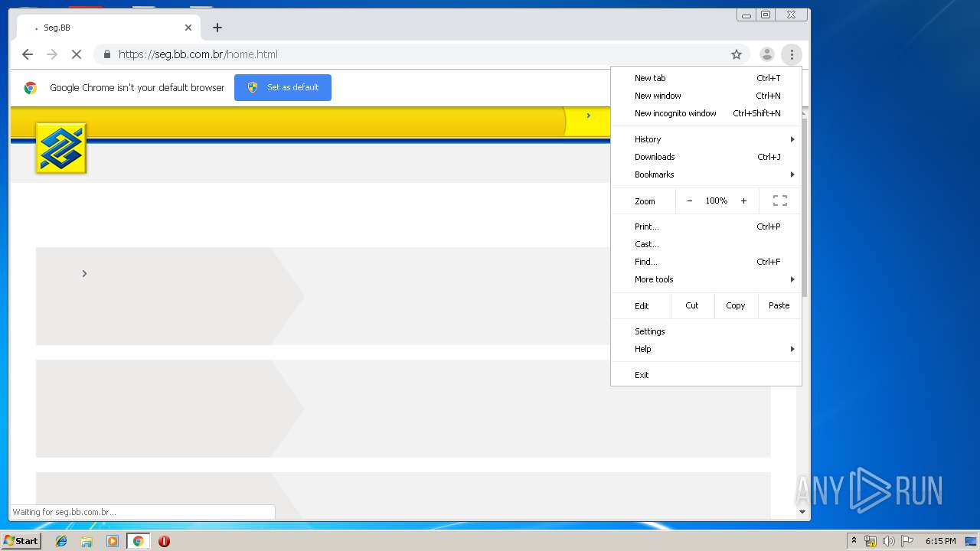Click Copy in the Edit row

[736, 305]
